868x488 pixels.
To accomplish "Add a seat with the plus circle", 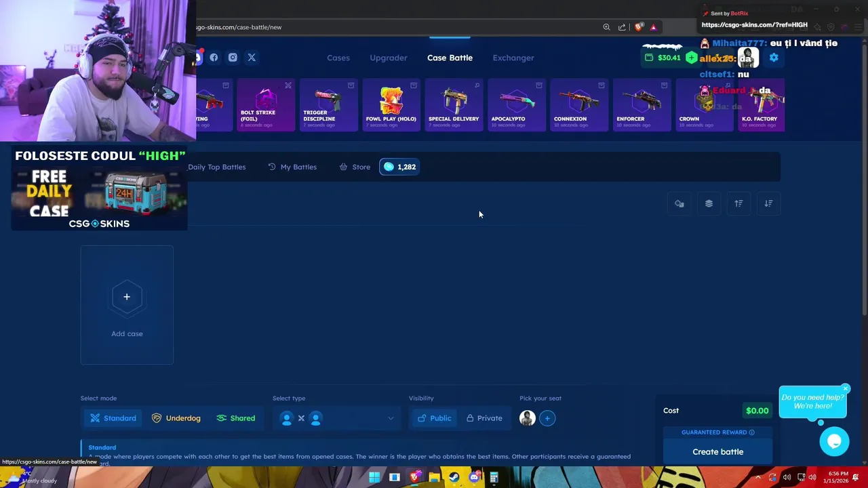I will pyautogui.click(x=547, y=418).
